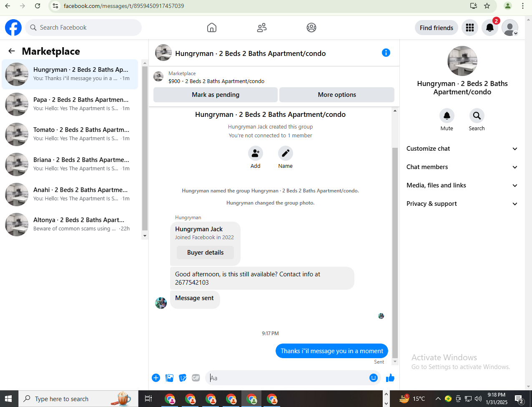Open the Anahi conversation

pos(70,195)
